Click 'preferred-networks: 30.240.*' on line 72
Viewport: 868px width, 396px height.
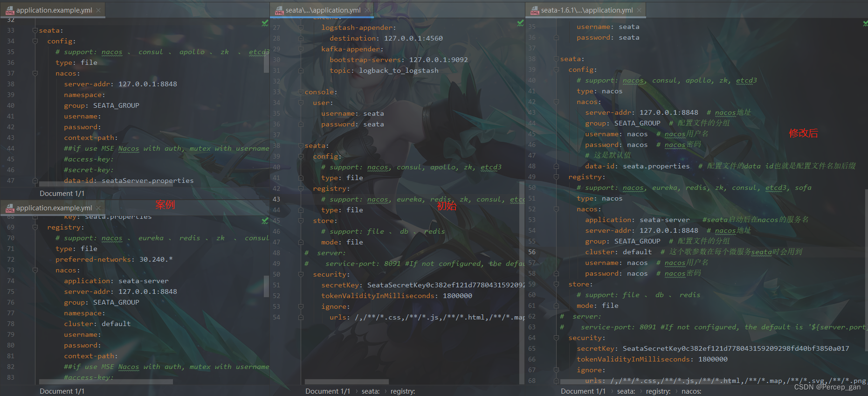(114, 259)
